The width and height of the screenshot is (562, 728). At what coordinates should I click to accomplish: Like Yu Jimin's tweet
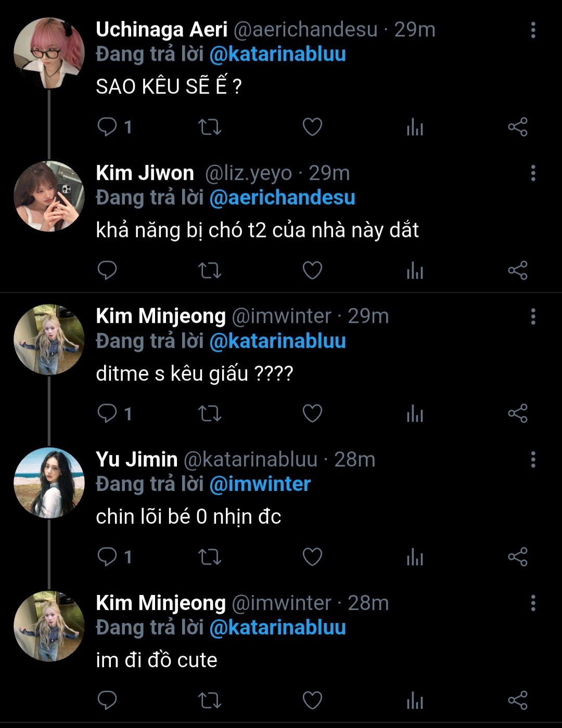312,557
